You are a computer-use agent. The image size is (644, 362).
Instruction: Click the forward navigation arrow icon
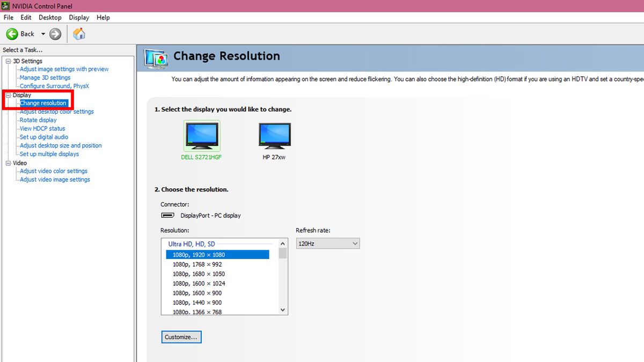(x=55, y=33)
